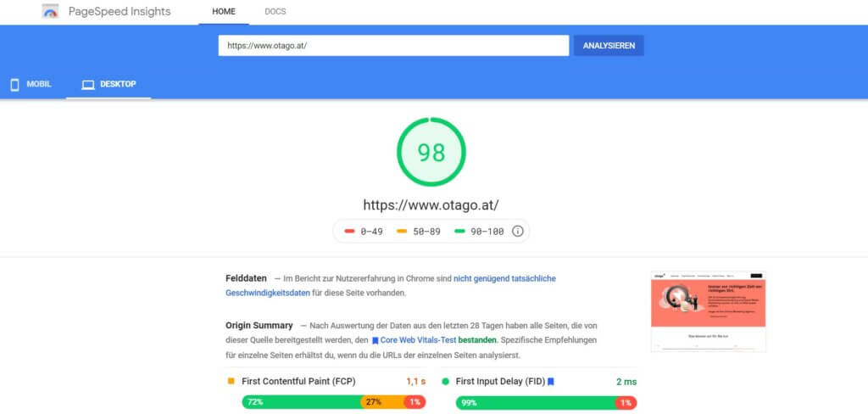The height and width of the screenshot is (414, 868).
Task: Click the First Input Delay (FID) label
Action: (500, 381)
